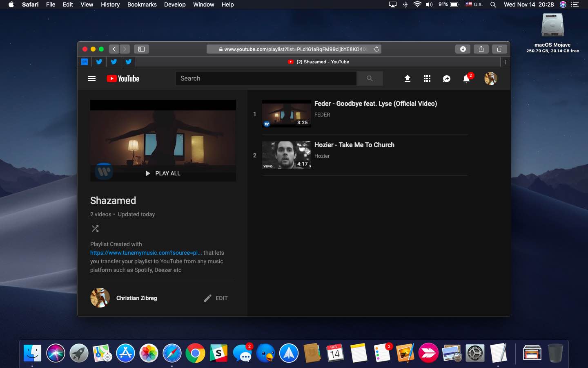Image resolution: width=588 pixels, height=368 pixels.
Task: Click the Feder - Goodbye feat. Lyse title
Action: 375,103
